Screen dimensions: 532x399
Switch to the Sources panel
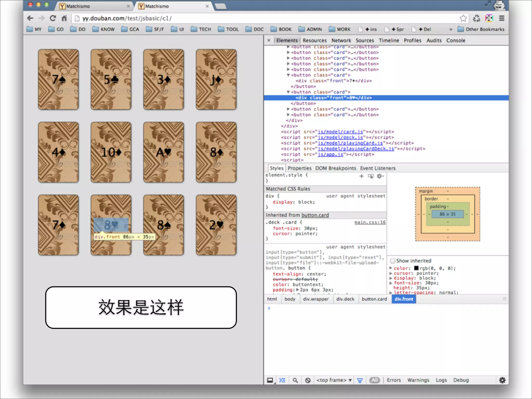[365, 40]
